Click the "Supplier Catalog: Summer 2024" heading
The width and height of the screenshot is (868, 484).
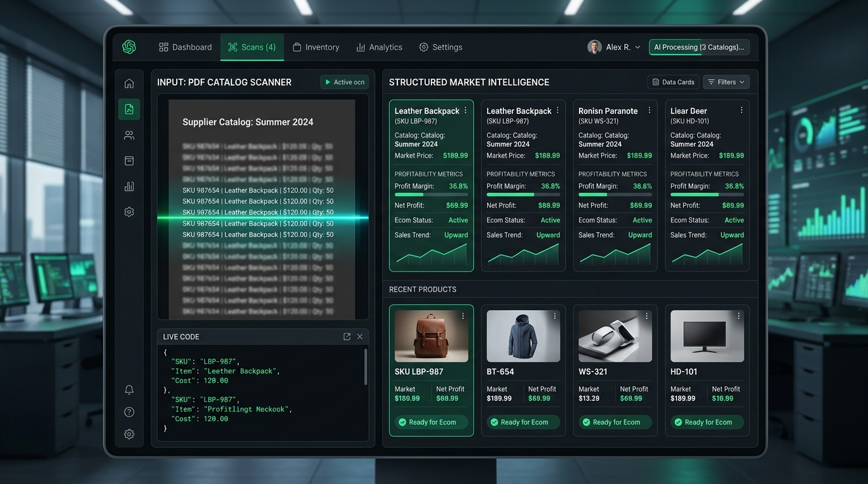(x=248, y=122)
